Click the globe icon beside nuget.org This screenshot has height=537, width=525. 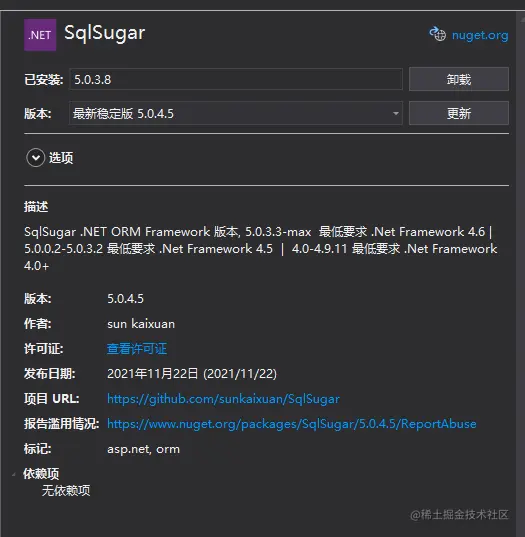pyautogui.click(x=438, y=34)
